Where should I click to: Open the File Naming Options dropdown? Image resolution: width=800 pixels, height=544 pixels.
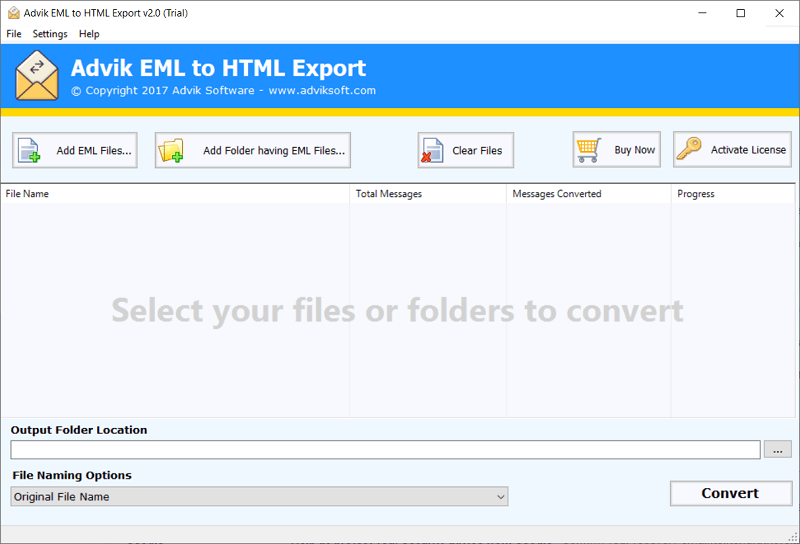[x=259, y=497]
